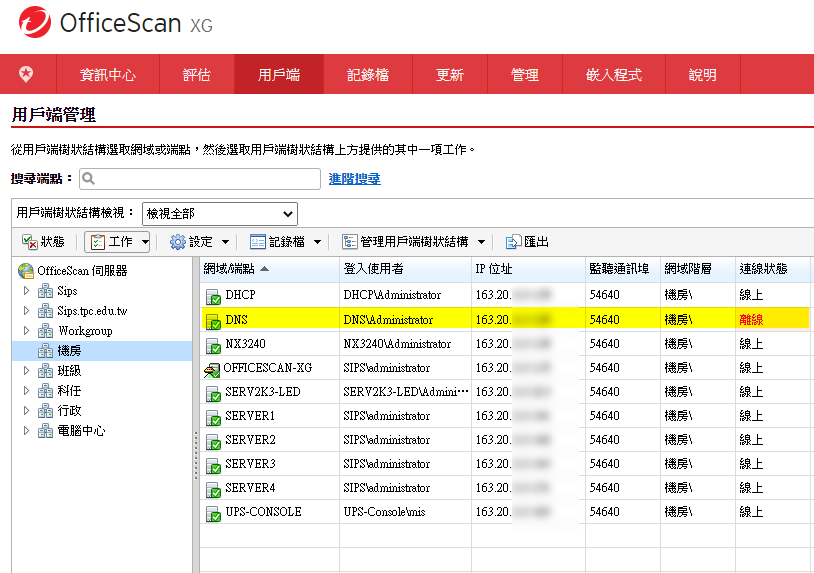Screen dimensions: 814x573
Task: Click the NX3240 endpoint icon
Action: [x=213, y=346]
